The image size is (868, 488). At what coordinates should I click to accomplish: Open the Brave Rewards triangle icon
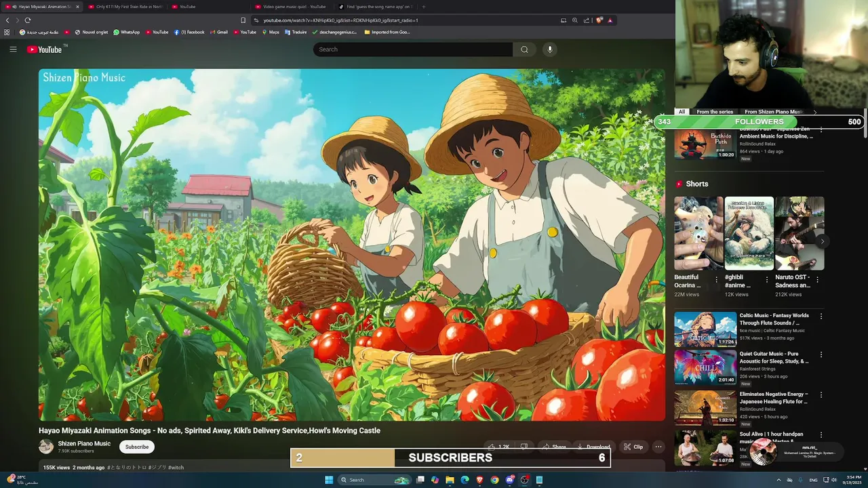click(x=610, y=20)
